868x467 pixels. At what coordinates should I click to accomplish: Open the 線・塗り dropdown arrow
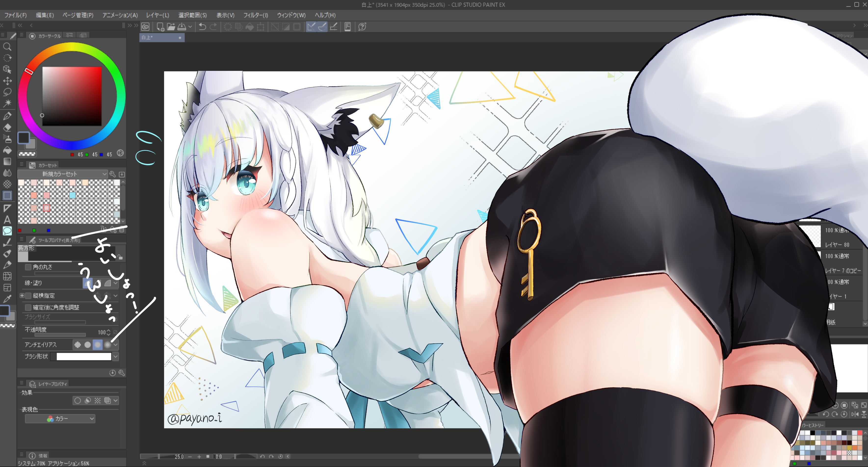click(x=116, y=283)
